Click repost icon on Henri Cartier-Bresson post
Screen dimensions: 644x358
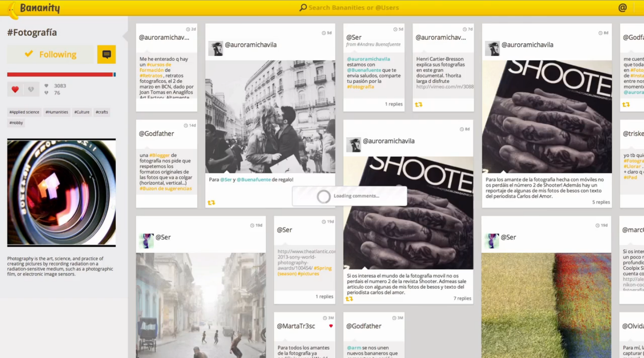tap(419, 105)
